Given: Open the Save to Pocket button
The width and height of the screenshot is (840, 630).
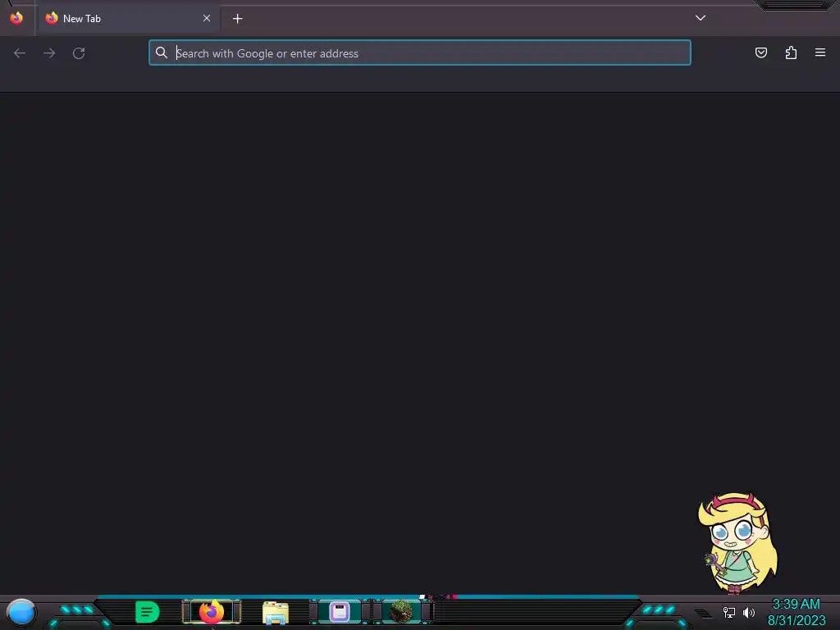Looking at the screenshot, I should pos(760,52).
